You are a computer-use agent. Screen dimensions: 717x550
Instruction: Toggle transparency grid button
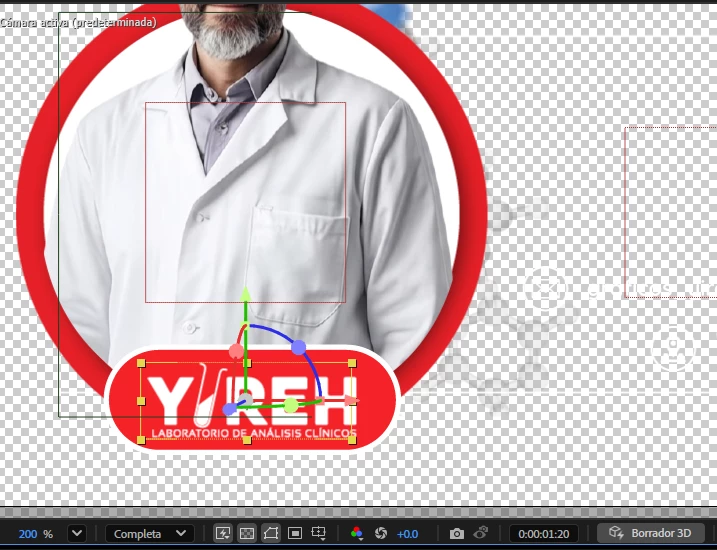pyautogui.click(x=247, y=533)
